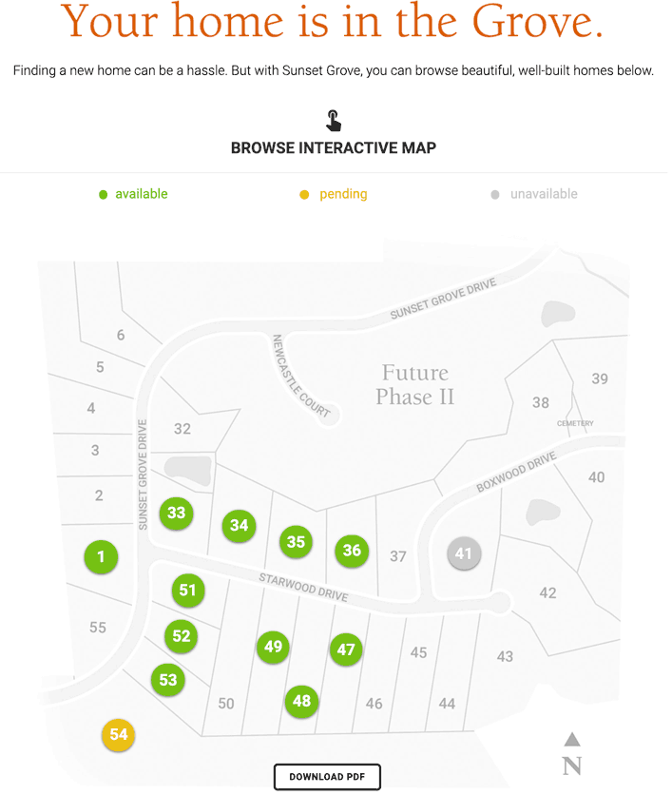
Task: Select lot 47 available marker
Action: click(x=346, y=650)
